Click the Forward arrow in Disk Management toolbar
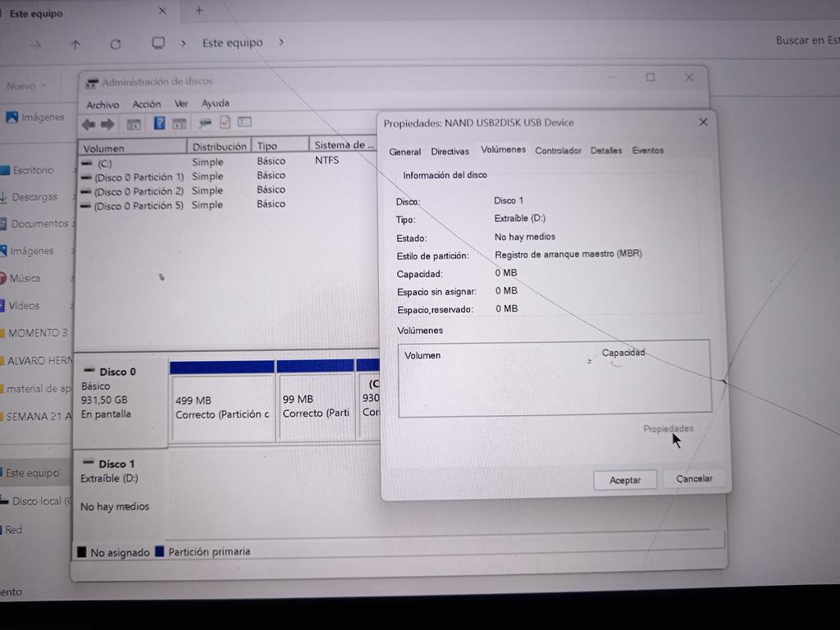 tap(107, 124)
